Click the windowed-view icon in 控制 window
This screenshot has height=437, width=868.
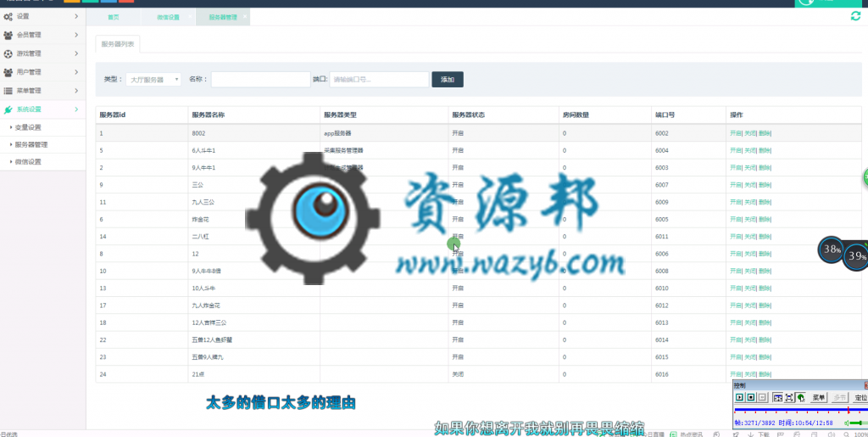(777, 398)
